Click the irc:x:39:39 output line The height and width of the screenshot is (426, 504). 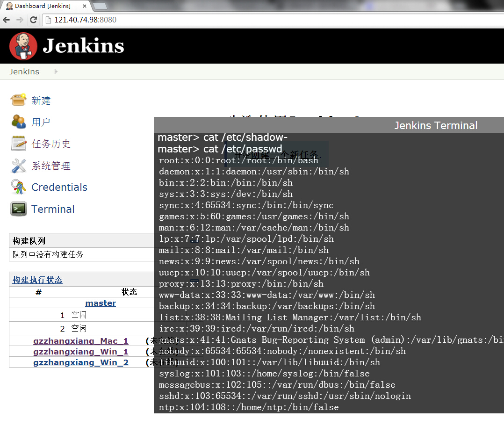(257, 329)
